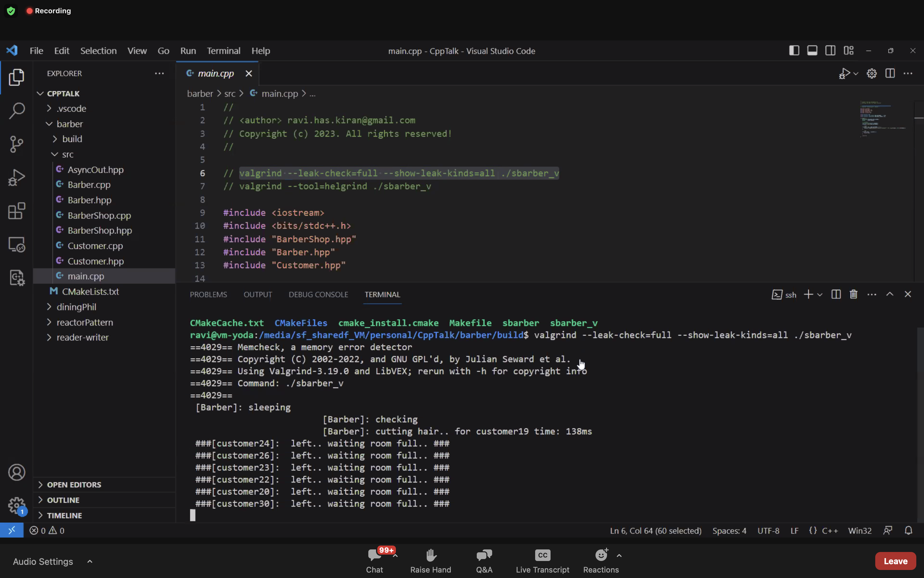Open the Reactions options caret
924x578 pixels.
tap(619, 556)
